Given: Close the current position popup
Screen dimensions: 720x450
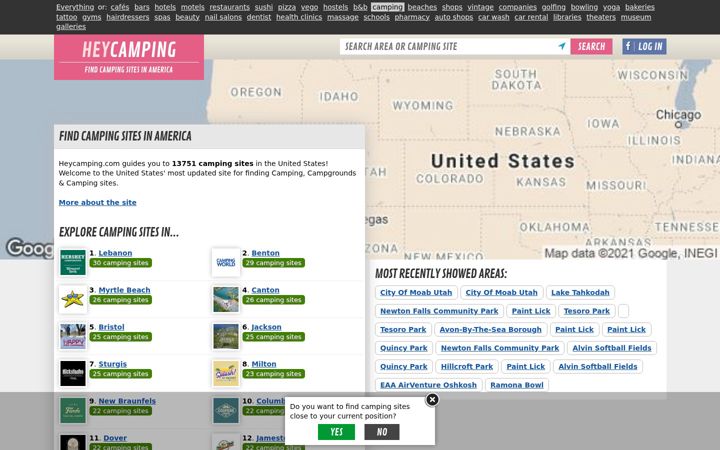Looking at the screenshot, I should (432, 400).
